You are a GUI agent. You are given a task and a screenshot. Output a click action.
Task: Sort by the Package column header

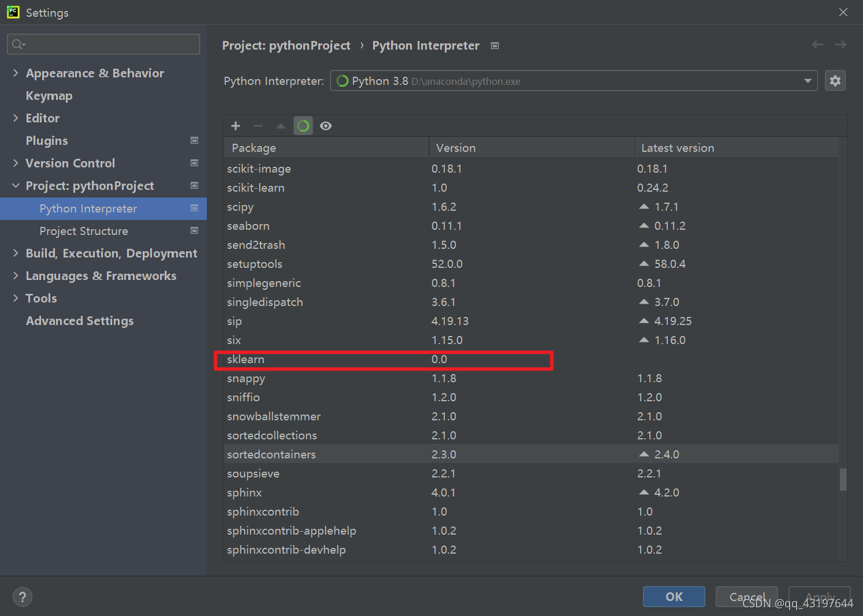click(x=326, y=148)
